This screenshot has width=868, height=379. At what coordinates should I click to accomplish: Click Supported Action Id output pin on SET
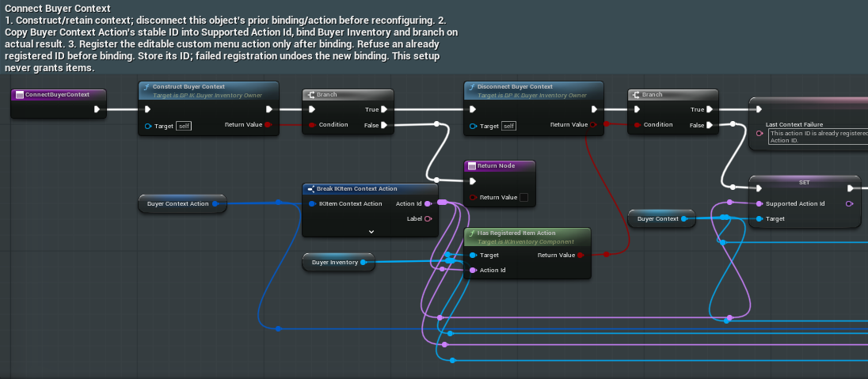click(850, 203)
